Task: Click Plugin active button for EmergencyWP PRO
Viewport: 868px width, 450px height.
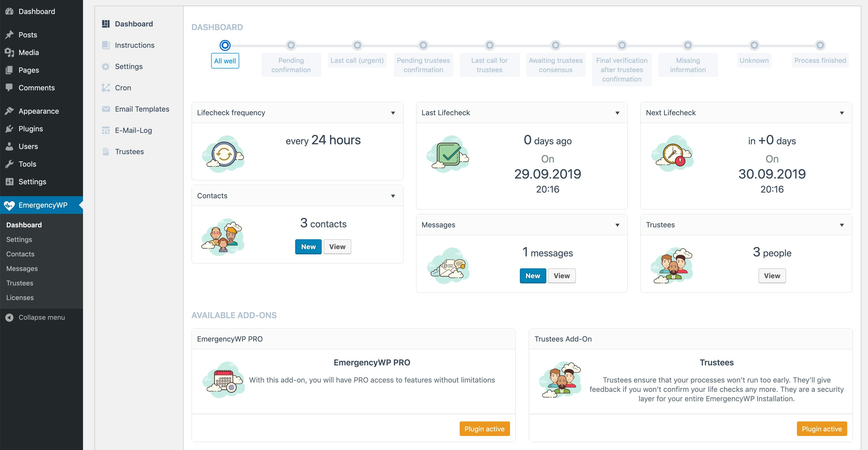Action: click(x=484, y=429)
